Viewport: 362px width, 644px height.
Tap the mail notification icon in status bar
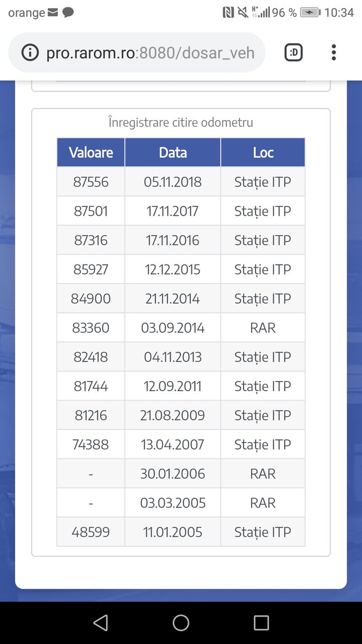pos(53,12)
